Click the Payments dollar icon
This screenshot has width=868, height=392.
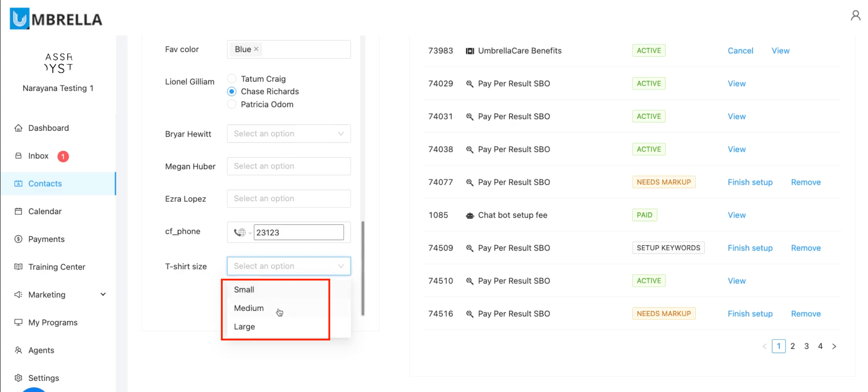(18, 239)
